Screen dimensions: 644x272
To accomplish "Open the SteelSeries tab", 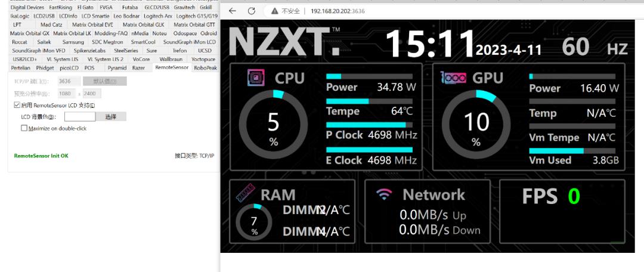I will (126, 51).
